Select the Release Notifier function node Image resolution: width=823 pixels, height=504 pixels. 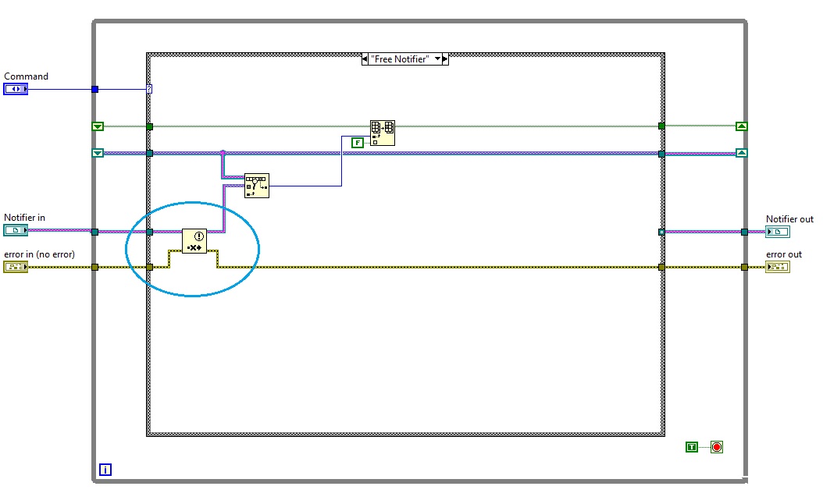(194, 241)
